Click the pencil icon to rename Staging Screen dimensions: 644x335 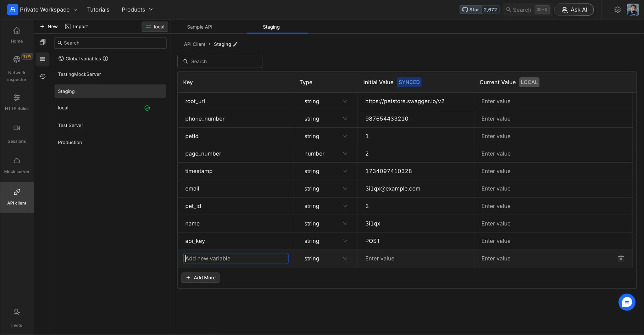235,44
